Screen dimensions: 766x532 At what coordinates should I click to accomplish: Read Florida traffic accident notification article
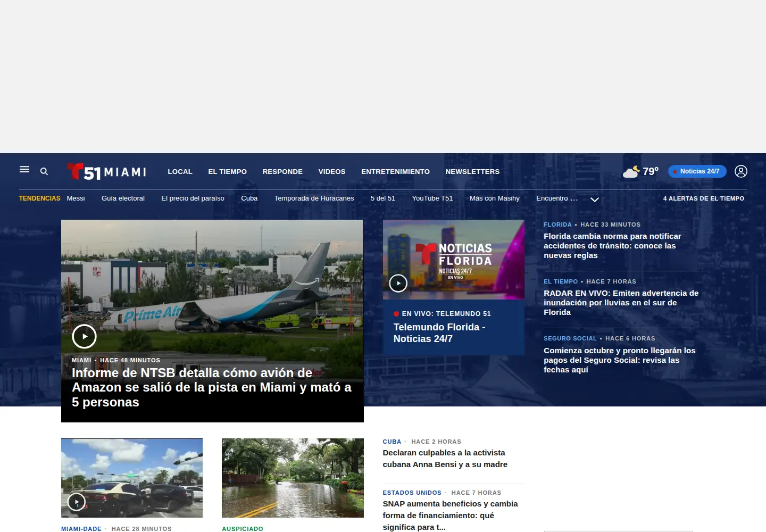pyautogui.click(x=612, y=246)
